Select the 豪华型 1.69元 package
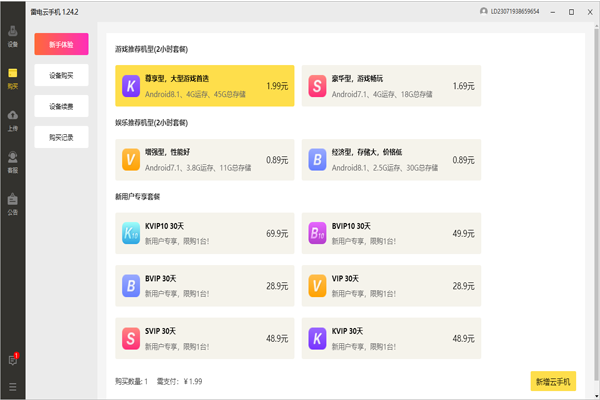600x400 pixels. (391, 86)
